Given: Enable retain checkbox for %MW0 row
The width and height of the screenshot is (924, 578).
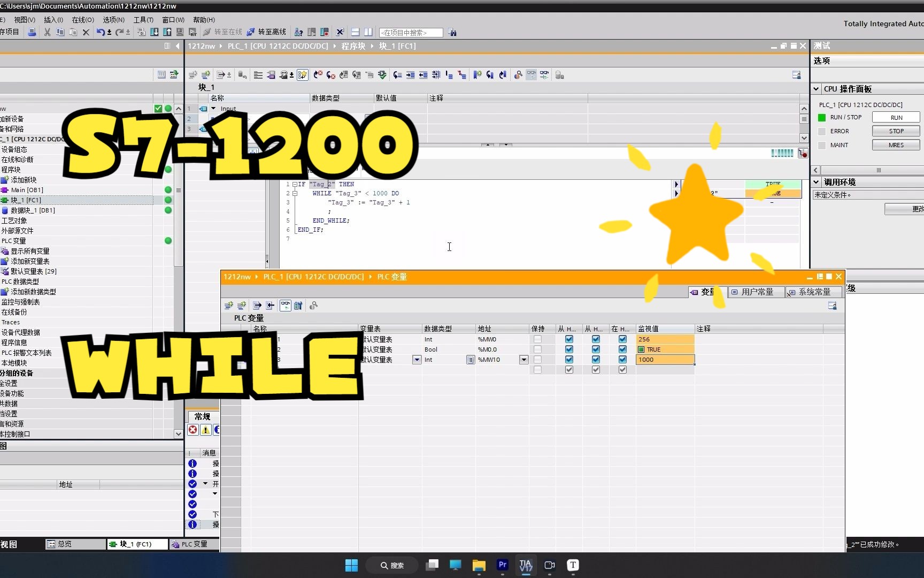Looking at the screenshot, I should point(537,339).
